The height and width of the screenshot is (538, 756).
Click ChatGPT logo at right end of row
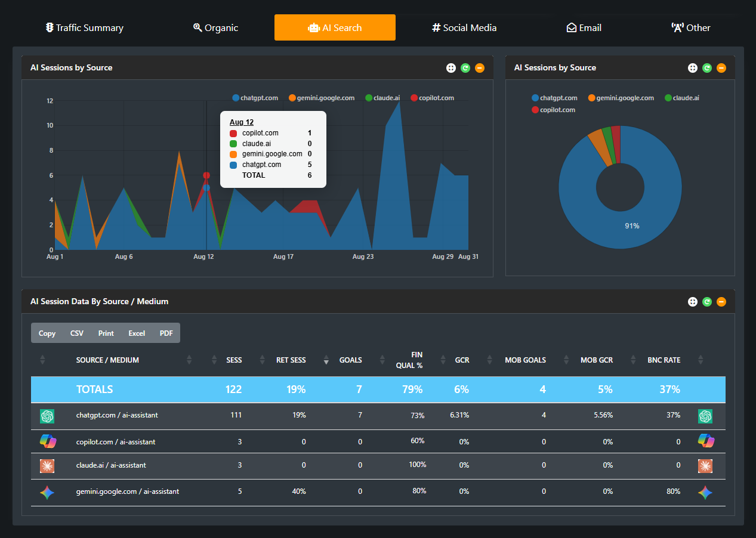pos(705,416)
